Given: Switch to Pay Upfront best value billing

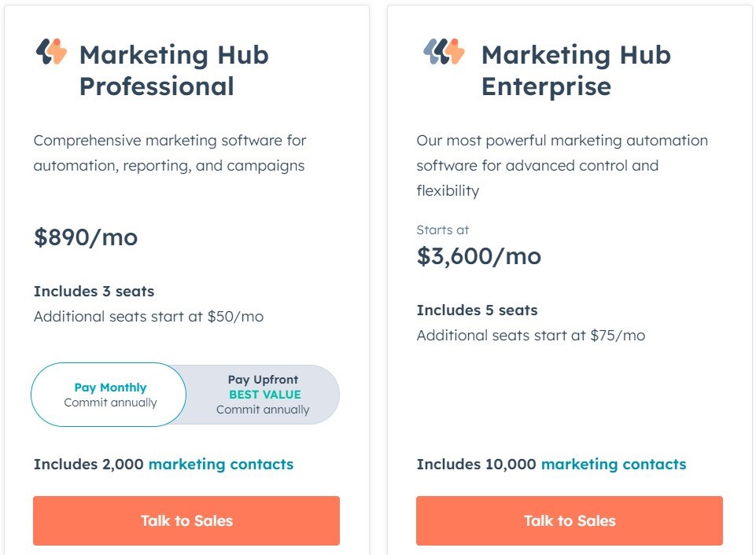Looking at the screenshot, I should point(262,394).
